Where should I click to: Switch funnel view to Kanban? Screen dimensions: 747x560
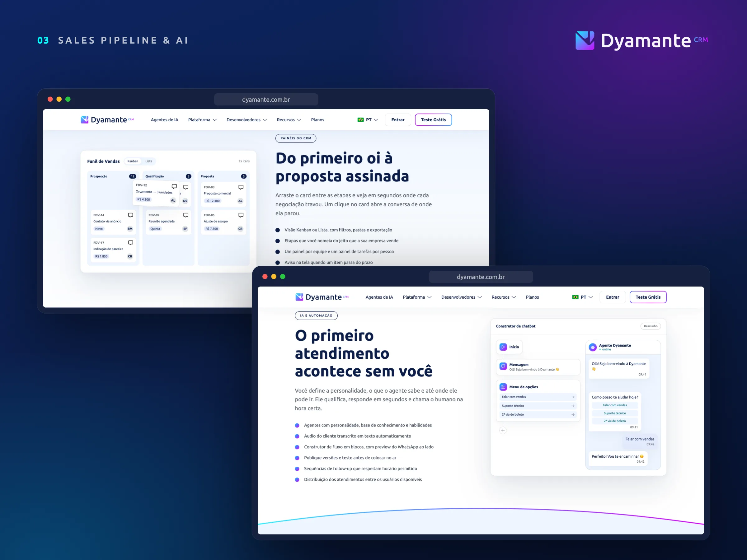[x=133, y=161]
